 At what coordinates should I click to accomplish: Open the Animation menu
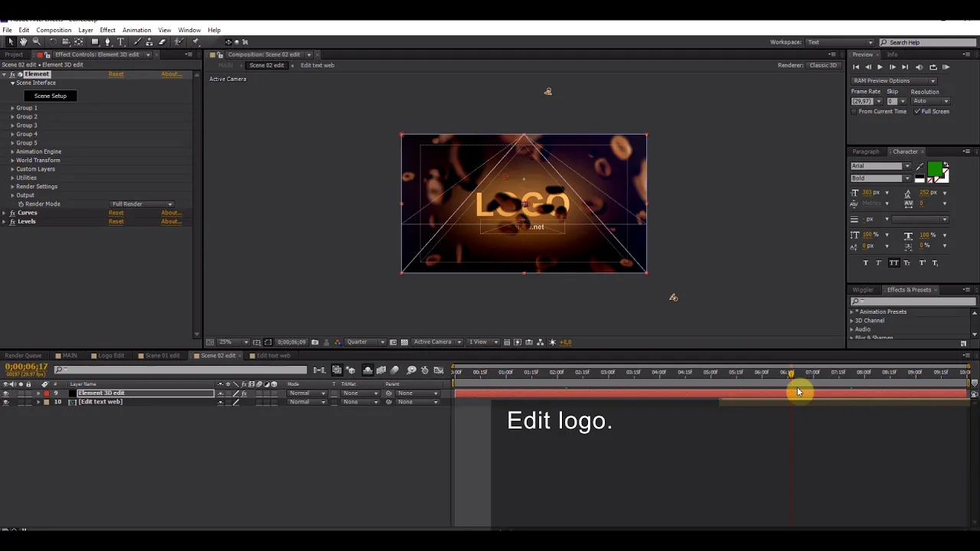point(136,30)
